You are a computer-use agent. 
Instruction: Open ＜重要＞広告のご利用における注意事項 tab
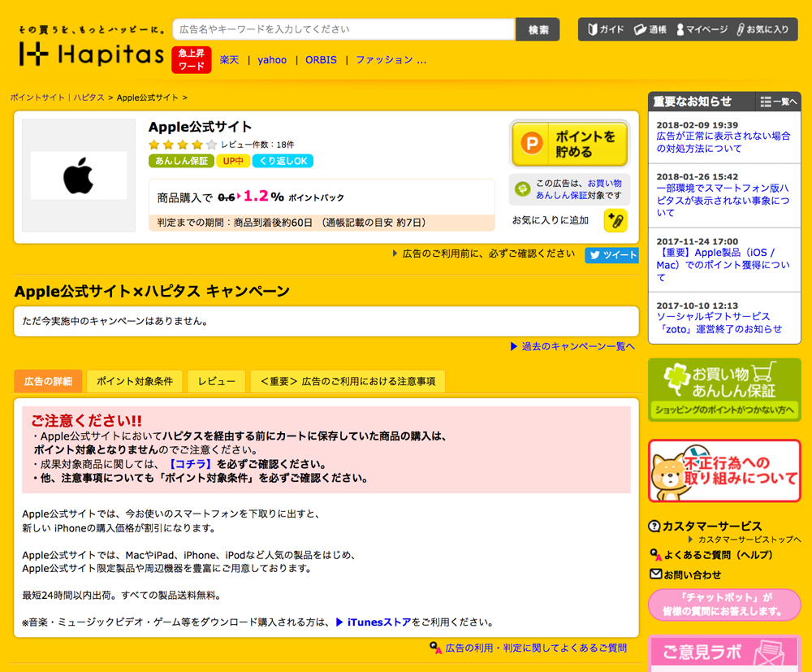[348, 381]
